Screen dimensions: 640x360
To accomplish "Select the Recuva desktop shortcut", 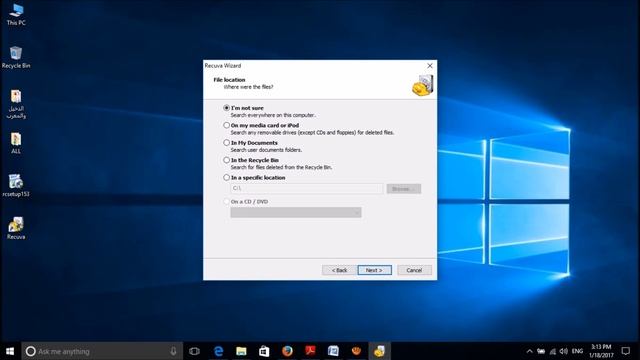I will click(16, 228).
